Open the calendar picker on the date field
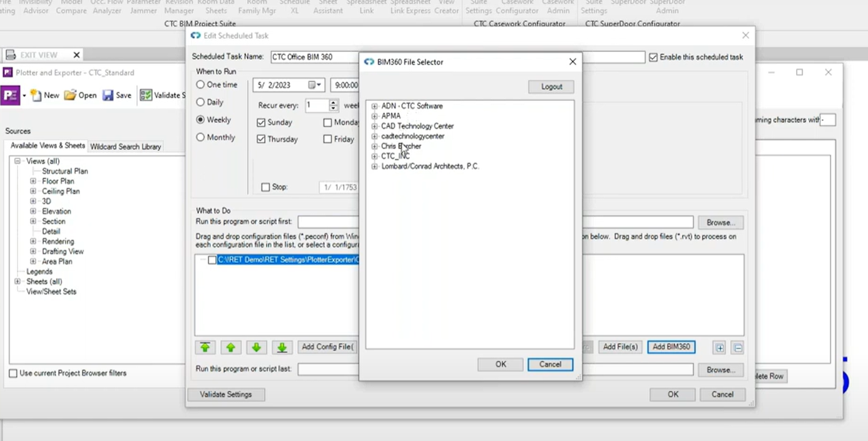The width and height of the screenshot is (868, 441). pos(315,85)
